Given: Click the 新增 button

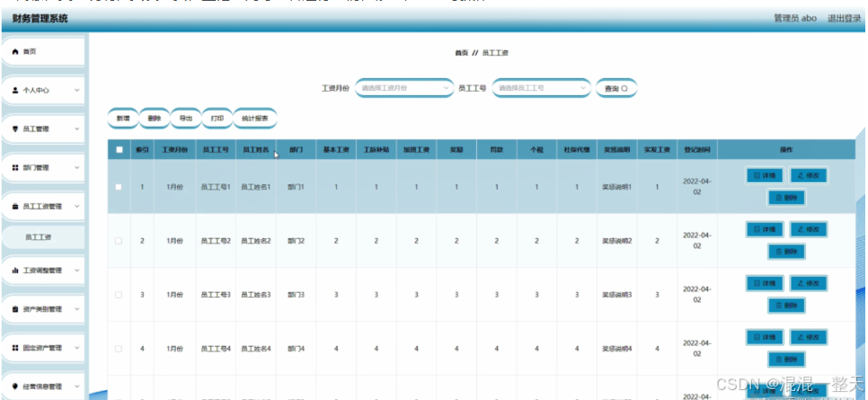Looking at the screenshot, I should tap(122, 118).
